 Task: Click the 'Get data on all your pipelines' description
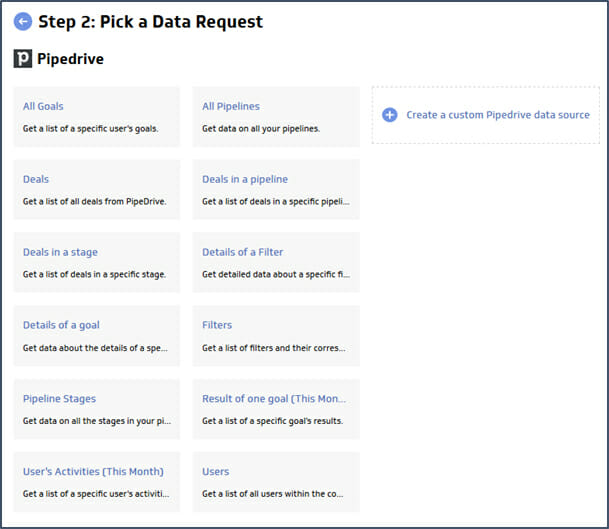(x=261, y=129)
